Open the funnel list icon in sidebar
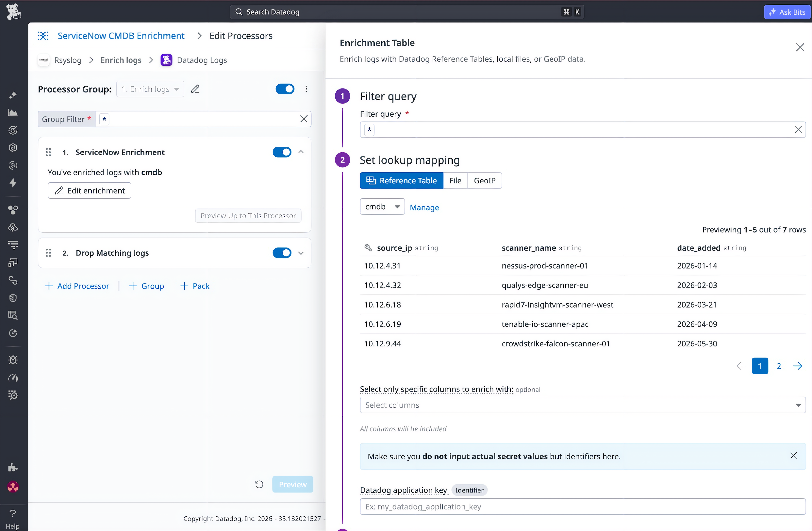The width and height of the screenshot is (812, 531). point(13,245)
